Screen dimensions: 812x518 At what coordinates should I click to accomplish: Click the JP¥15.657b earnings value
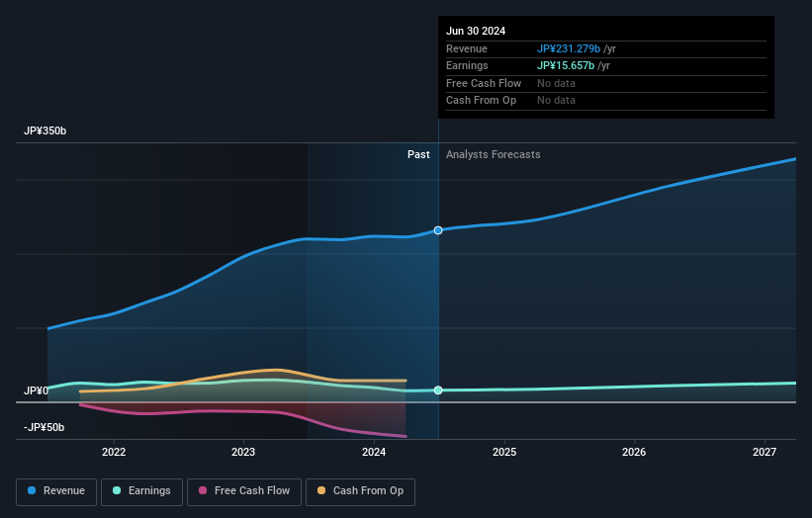click(x=566, y=65)
